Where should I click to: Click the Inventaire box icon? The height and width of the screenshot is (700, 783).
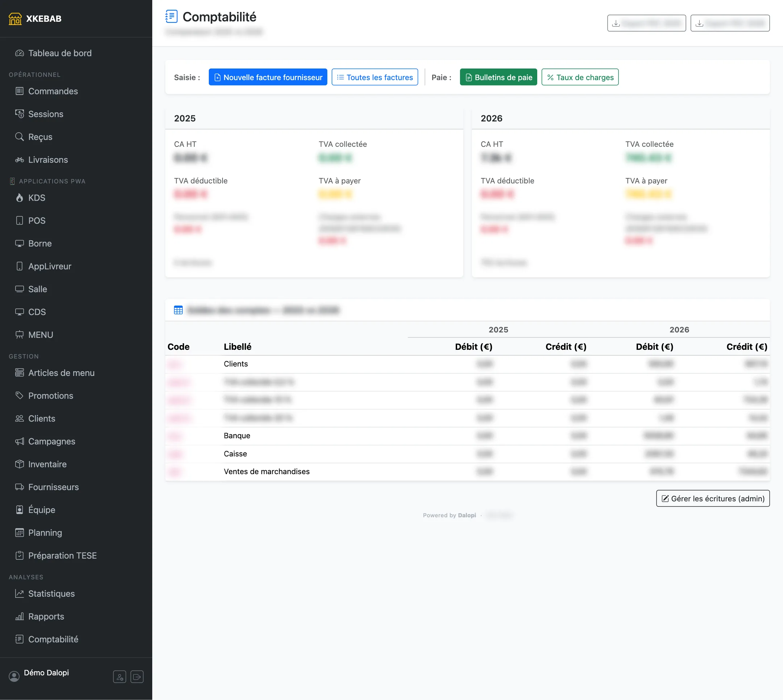[x=20, y=464]
